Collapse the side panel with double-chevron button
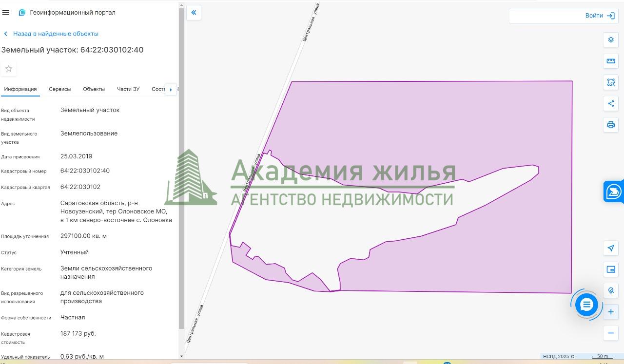Screen dimensions: 624x364 194,13
